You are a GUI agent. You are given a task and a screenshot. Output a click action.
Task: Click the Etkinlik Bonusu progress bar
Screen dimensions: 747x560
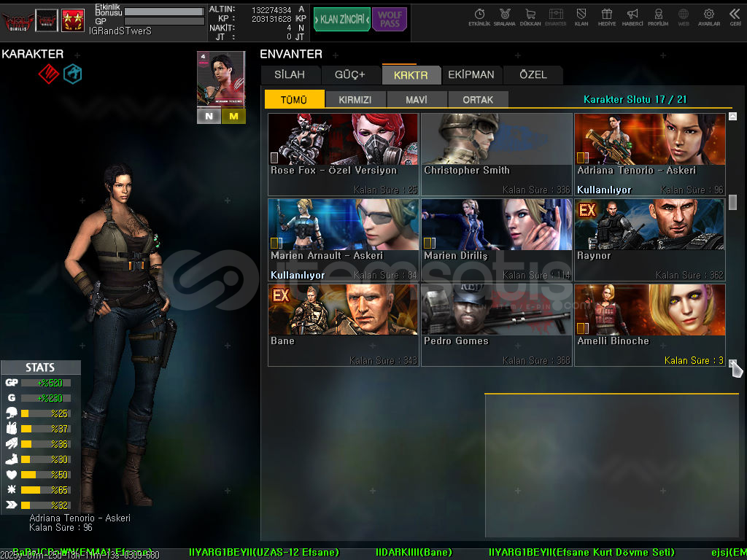[164, 12]
